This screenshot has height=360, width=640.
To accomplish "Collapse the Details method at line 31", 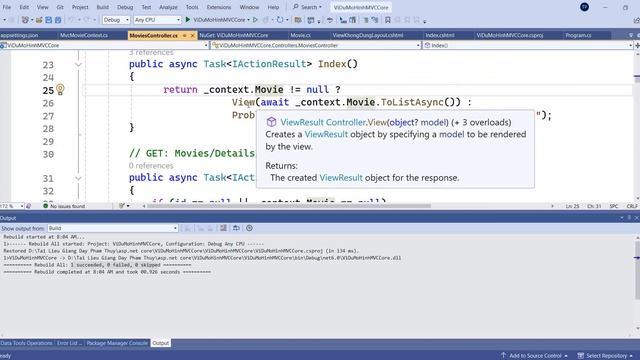I will click(78, 178).
